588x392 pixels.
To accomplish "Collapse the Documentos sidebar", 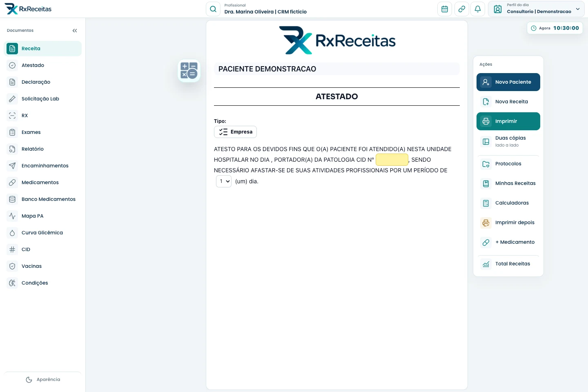I will pos(75,31).
